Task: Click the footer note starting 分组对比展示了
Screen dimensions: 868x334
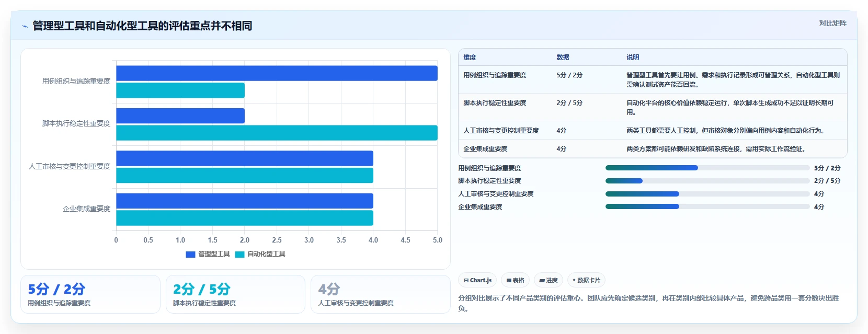Action: (x=648, y=303)
